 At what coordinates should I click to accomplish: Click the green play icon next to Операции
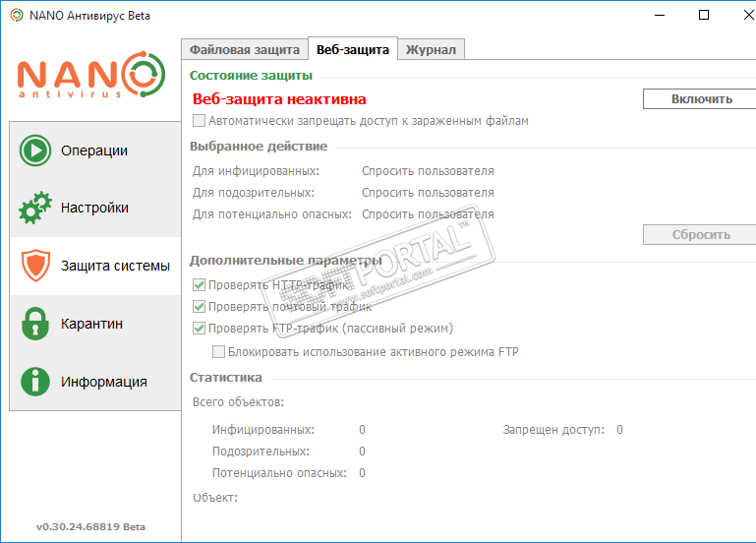(x=35, y=151)
